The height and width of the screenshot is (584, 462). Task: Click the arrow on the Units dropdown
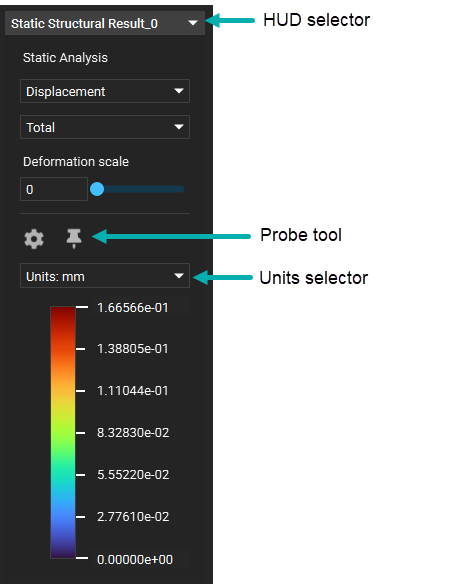click(x=179, y=276)
